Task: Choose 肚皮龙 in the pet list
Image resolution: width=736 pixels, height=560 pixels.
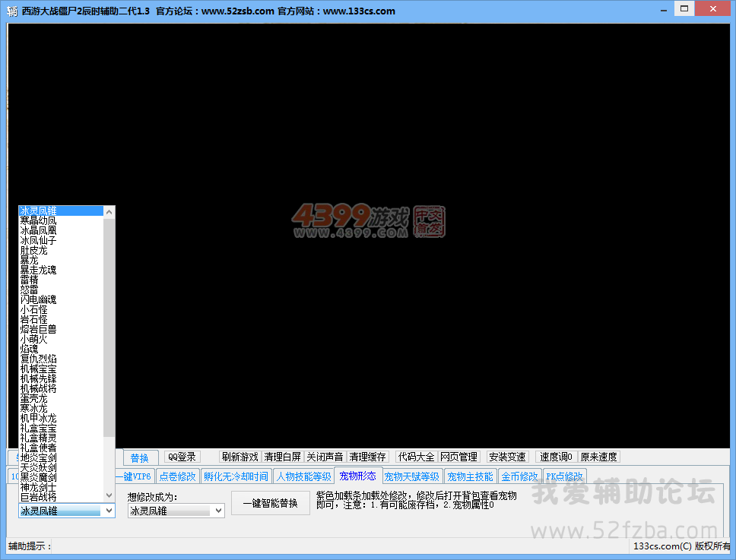Action: click(x=61, y=250)
